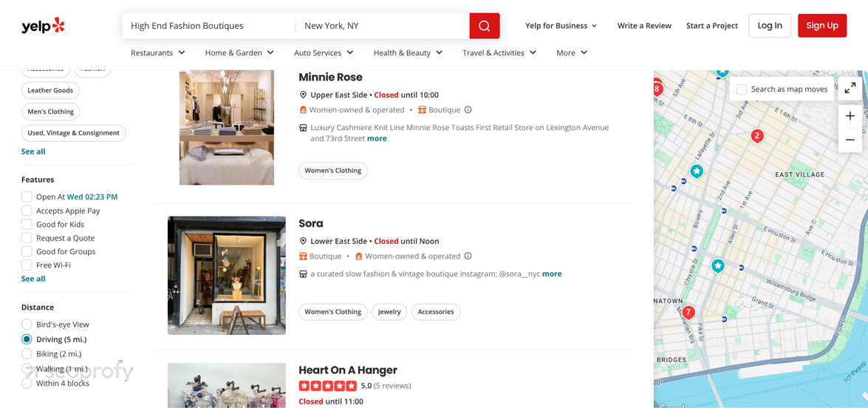
Task: Click See all under category chips
Action: tap(33, 151)
